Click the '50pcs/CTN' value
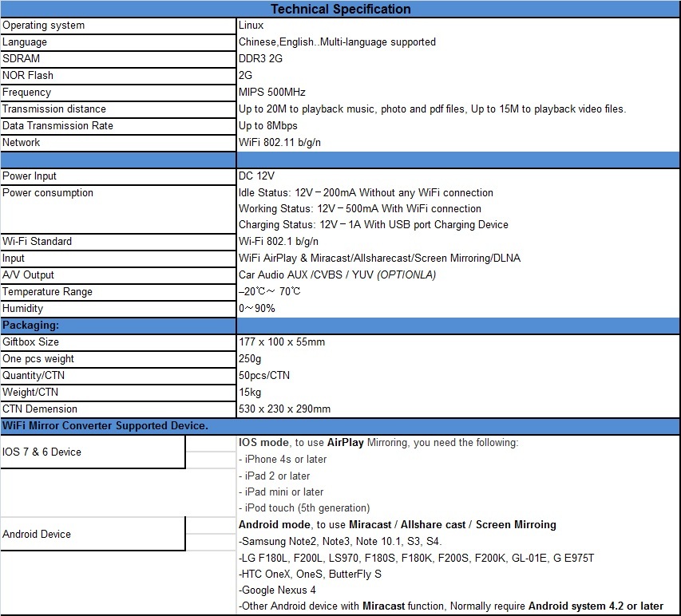681x616 pixels. pyautogui.click(x=264, y=376)
